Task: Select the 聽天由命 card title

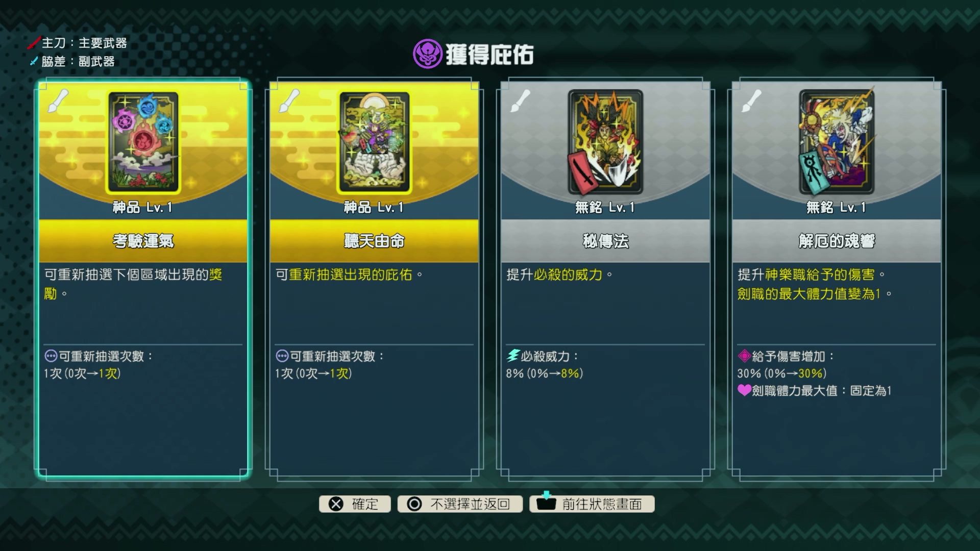Action: 374,241
